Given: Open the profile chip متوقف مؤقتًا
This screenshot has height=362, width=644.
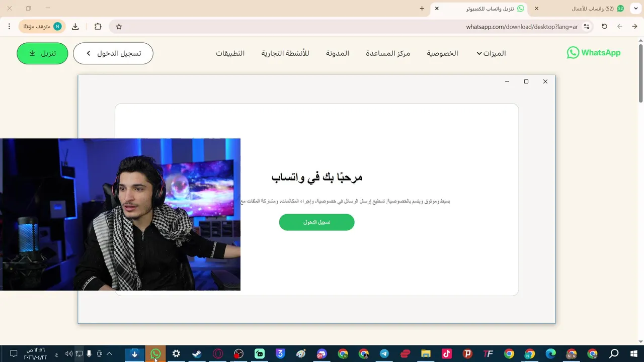Looking at the screenshot, I should (x=42, y=27).
